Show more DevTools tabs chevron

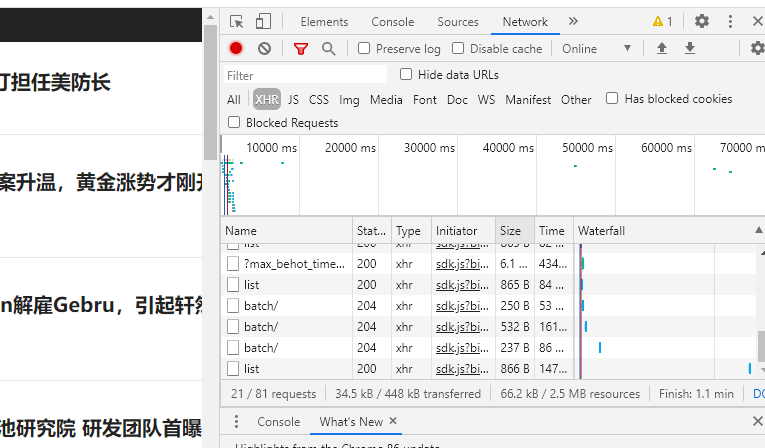pos(573,21)
